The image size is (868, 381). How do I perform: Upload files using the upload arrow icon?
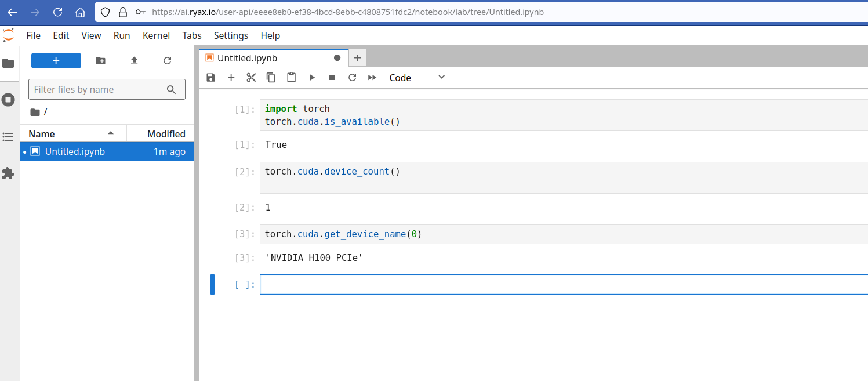tap(134, 61)
